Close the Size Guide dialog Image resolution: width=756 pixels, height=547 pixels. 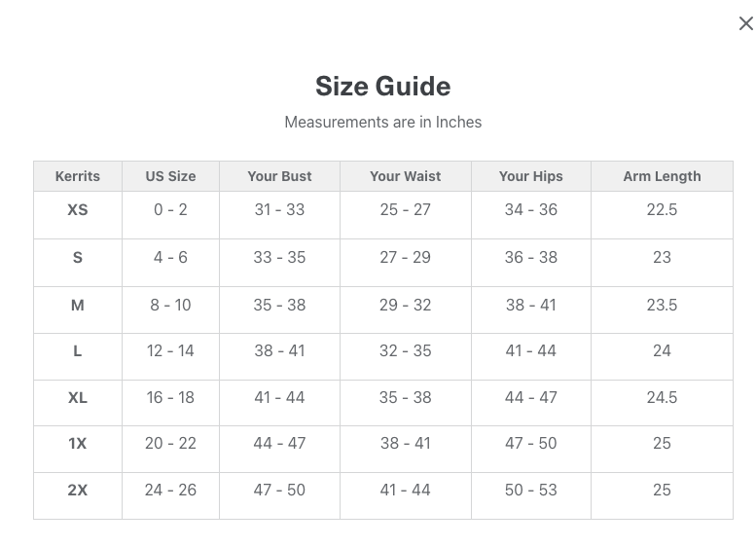pos(746,23)
